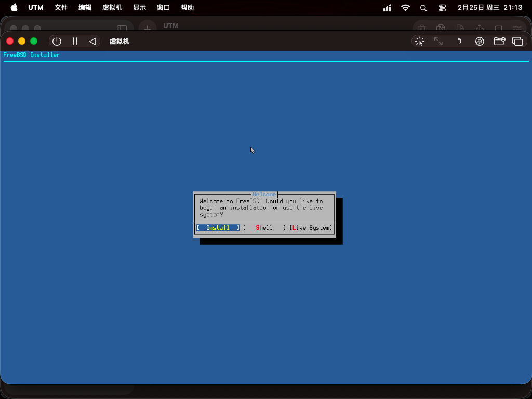This screenshot has width=532, height=399.
Task: Open the CD/DVD drive image icon
Action: 480,42
